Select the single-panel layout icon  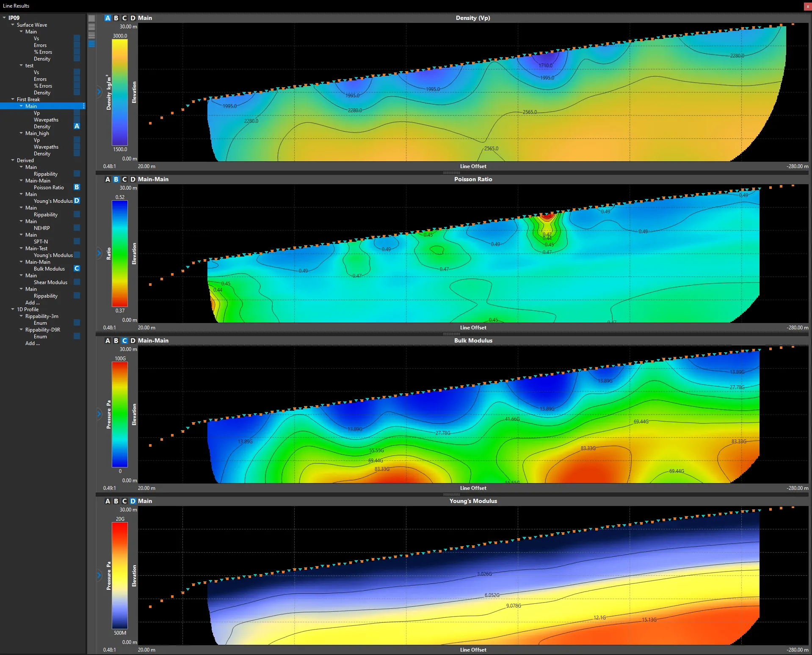[91, 19]
